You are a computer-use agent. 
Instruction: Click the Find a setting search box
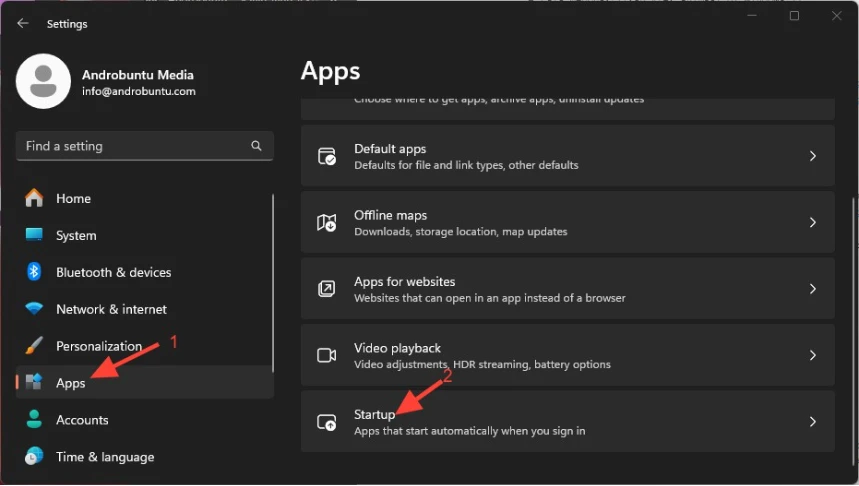(145, 146)
